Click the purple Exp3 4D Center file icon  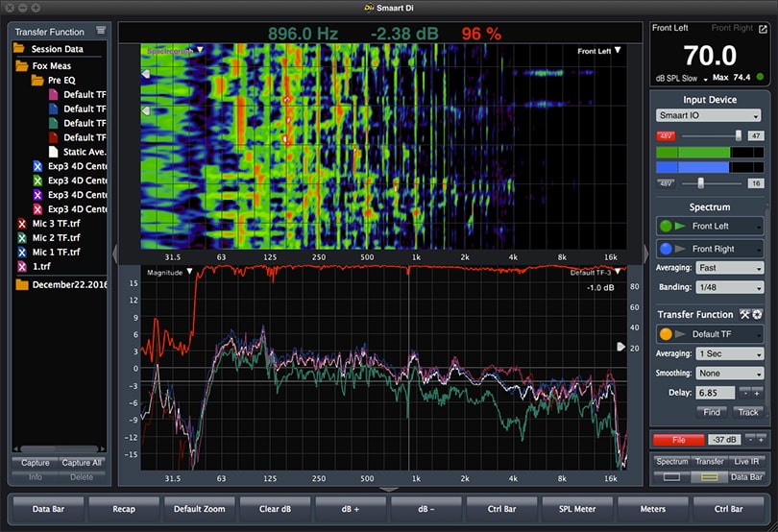[37, 195]
